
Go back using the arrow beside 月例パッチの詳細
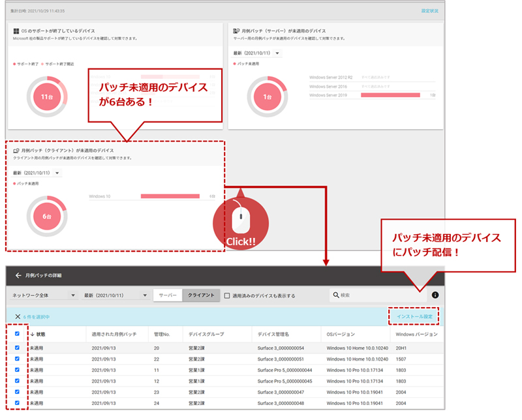18,275
